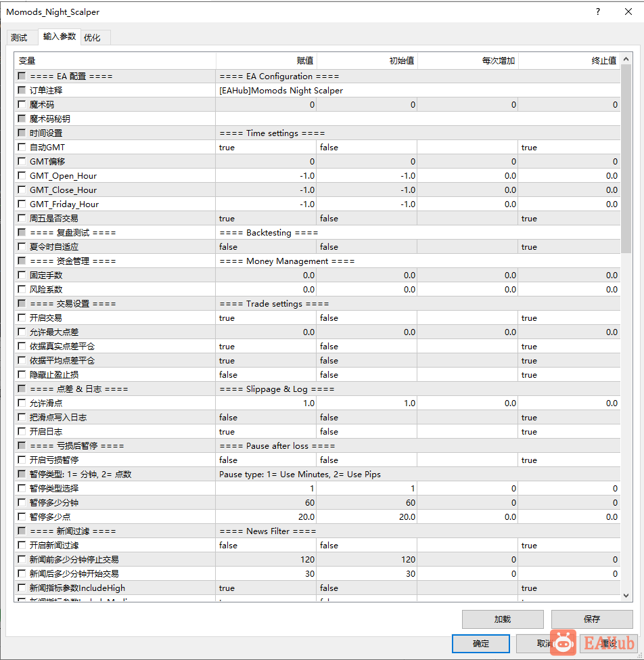The width and height of the screenshot is (644, 660).
Task: Click the scrollbar down arrow
Action: (626, 595)
